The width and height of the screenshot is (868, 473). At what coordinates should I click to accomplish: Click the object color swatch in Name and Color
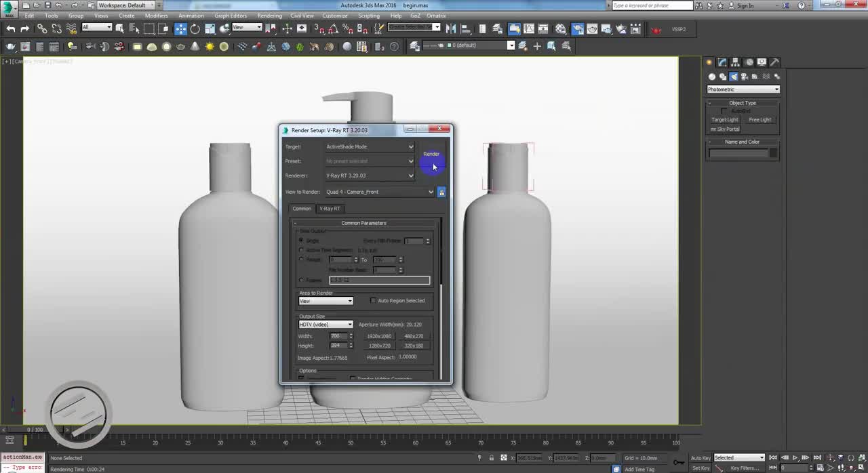(773, 153)
